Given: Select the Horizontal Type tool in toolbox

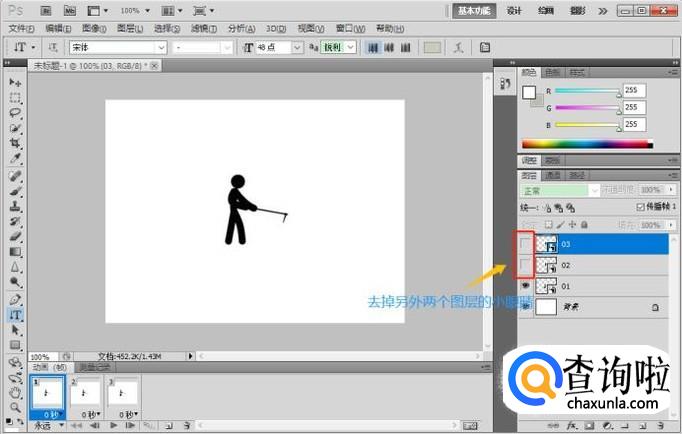Looking at the screenshot, I should click(x=15, y=314).
